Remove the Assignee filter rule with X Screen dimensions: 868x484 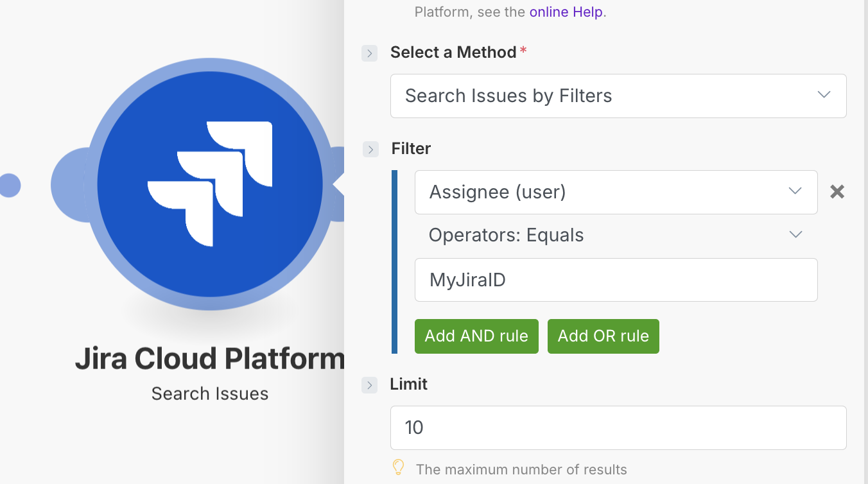(837, 191)
